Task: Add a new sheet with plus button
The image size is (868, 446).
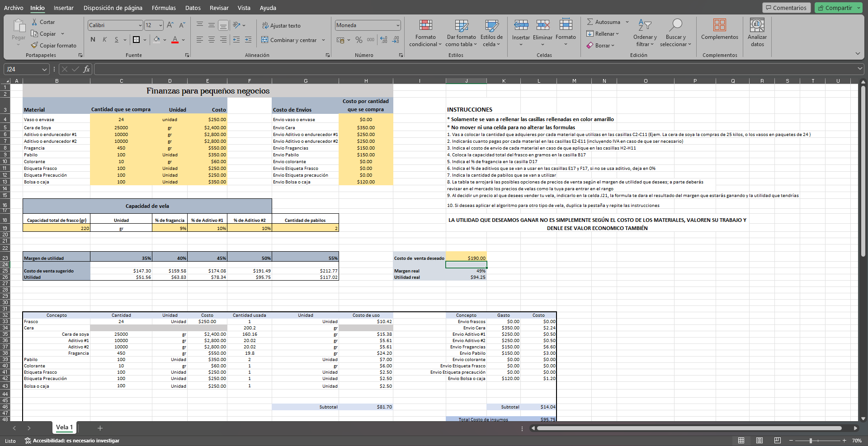Action: [100, 428]
